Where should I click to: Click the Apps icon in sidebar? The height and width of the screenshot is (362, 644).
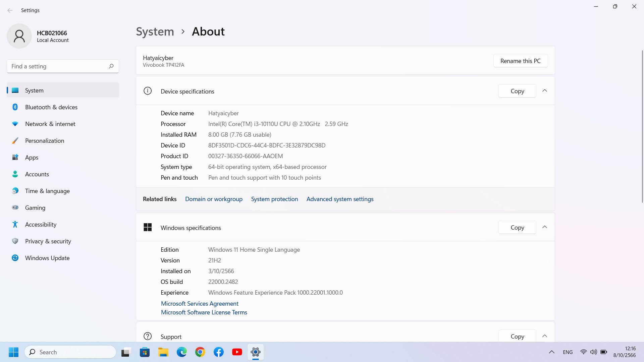[x=15, y=158]
